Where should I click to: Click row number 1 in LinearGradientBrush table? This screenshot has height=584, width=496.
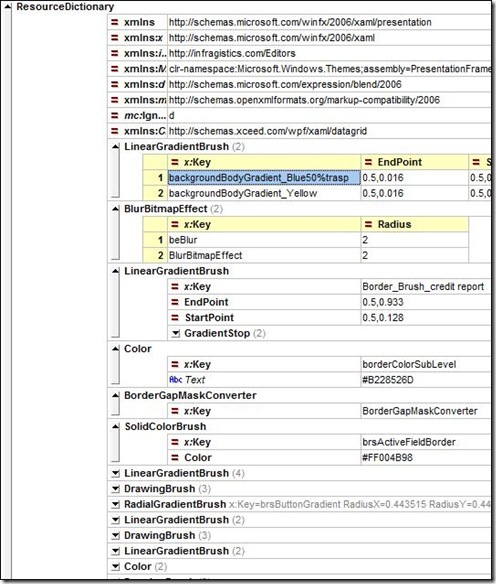[x=155, y=178]
